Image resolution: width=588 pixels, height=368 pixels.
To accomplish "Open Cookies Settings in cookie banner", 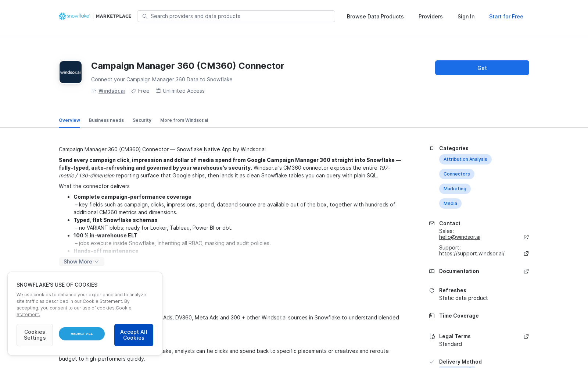I will point(35,335).
